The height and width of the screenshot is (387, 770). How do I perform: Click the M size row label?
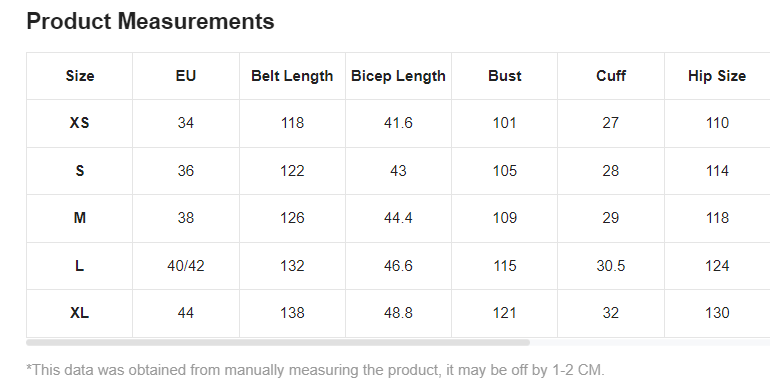coord(80,218)
